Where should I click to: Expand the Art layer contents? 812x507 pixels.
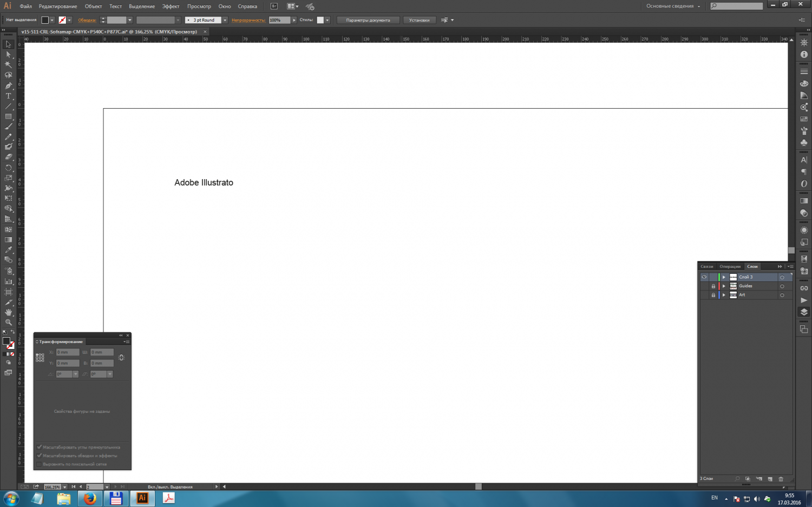(724, 295)
